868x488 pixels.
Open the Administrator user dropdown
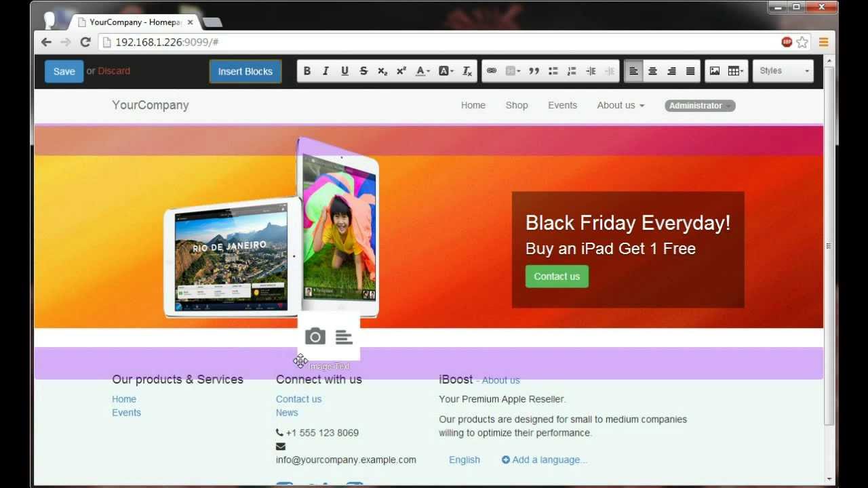[700, 106]
